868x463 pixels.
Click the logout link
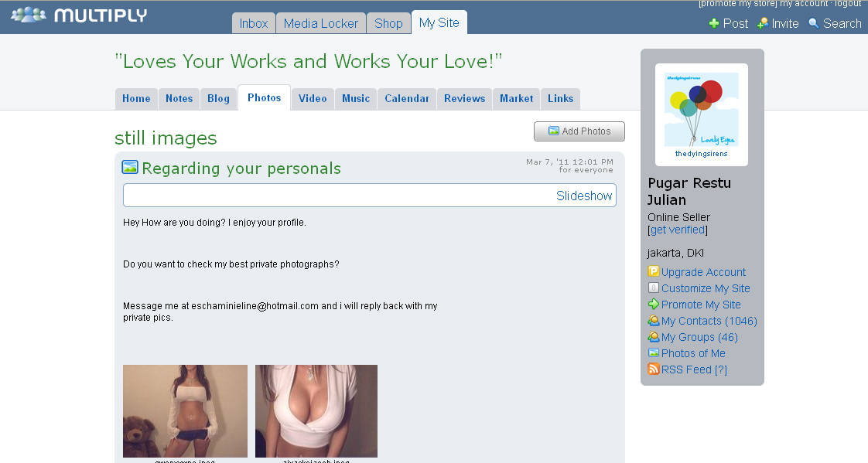848,4
